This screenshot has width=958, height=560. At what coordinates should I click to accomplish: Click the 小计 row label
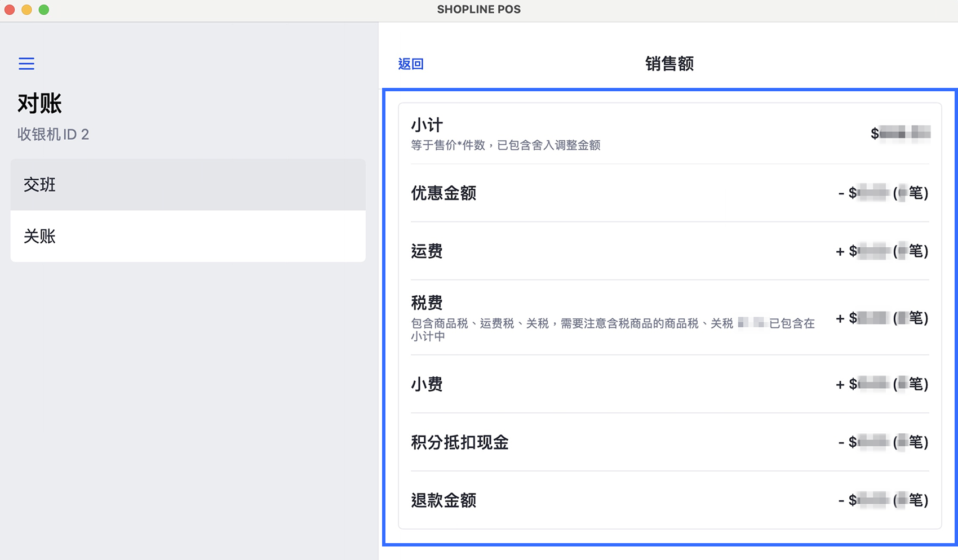pos(427,125)
